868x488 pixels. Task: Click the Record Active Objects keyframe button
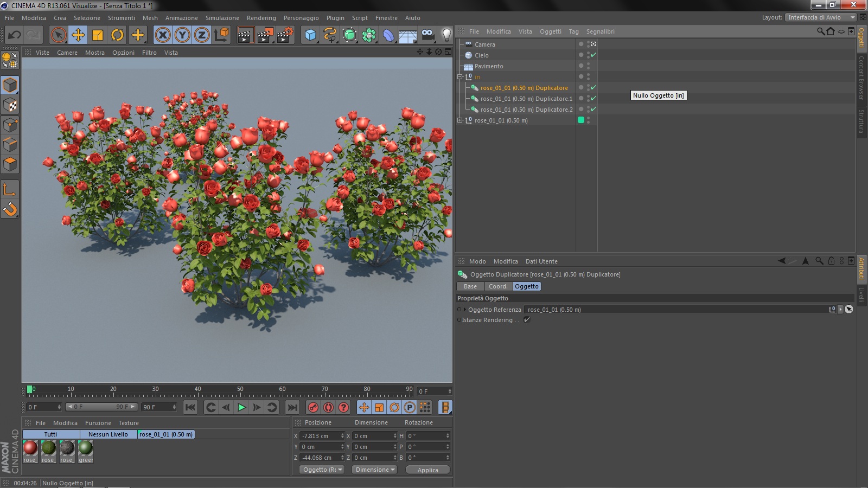(x=313, y=407)
